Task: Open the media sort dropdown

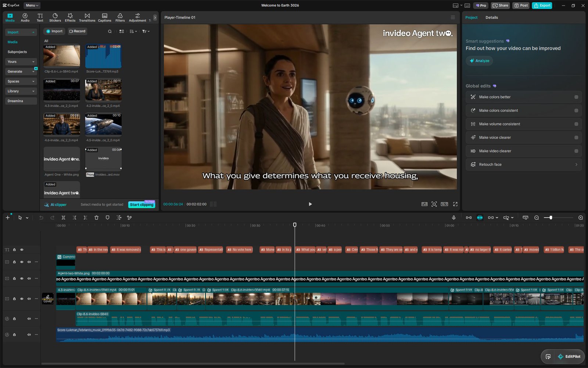Action: click(x=133, y=31)
